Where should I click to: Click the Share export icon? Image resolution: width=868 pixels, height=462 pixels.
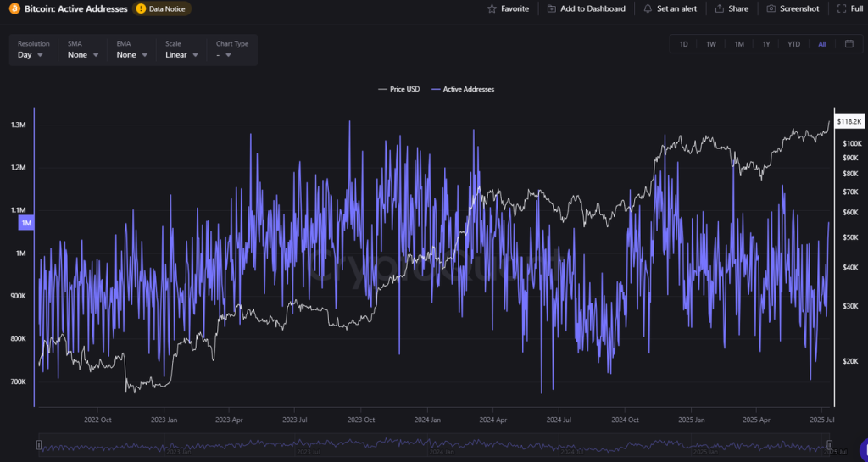coord(720,8)
